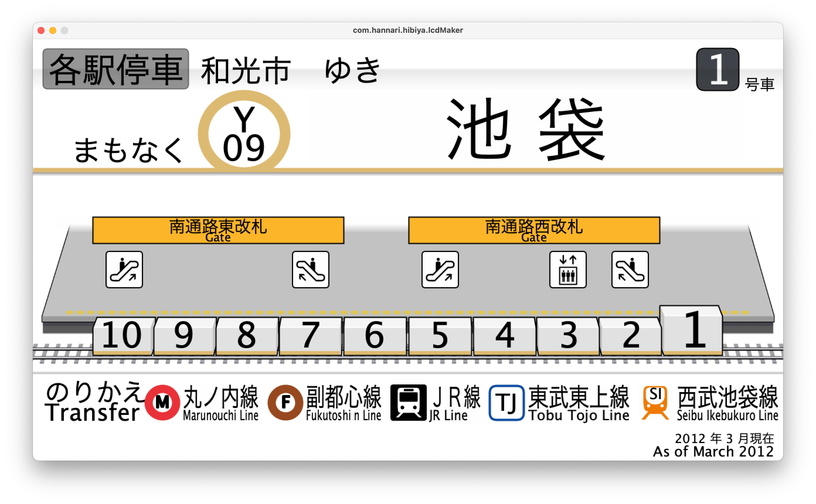Click the brown Fukutoshin Line F logo
This screenshot has width=816, height=504.
(x=285, y=402)
